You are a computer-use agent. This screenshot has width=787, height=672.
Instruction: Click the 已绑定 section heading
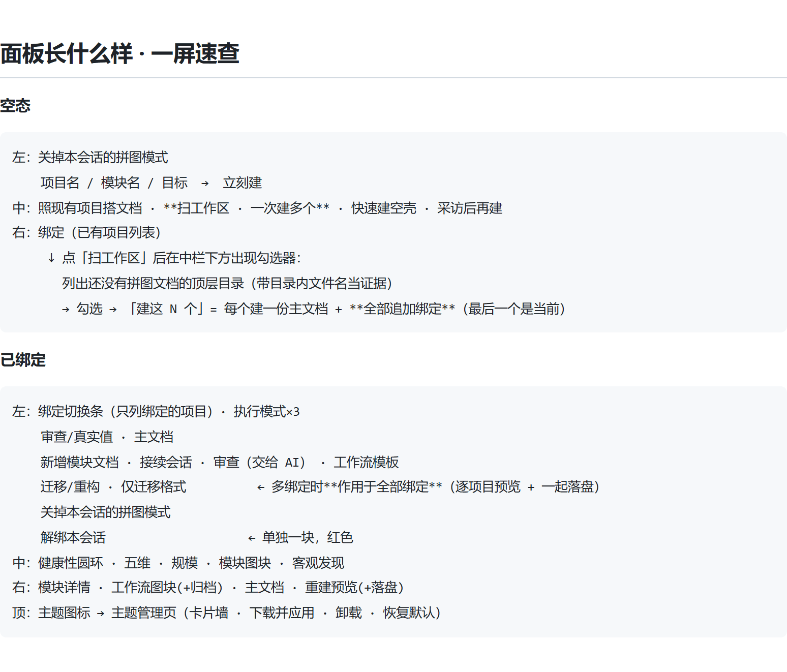[x=23, y=360]
